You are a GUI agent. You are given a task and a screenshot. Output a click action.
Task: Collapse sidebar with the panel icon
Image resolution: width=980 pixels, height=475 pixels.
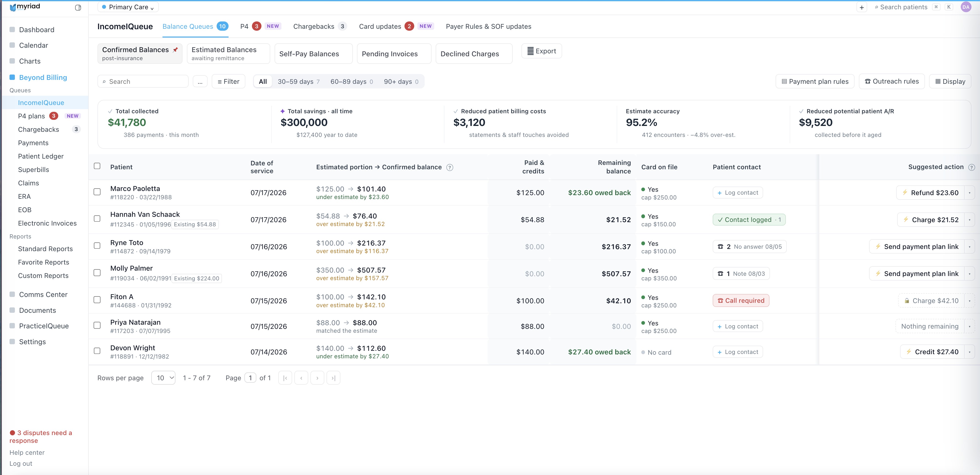(78, 8)
